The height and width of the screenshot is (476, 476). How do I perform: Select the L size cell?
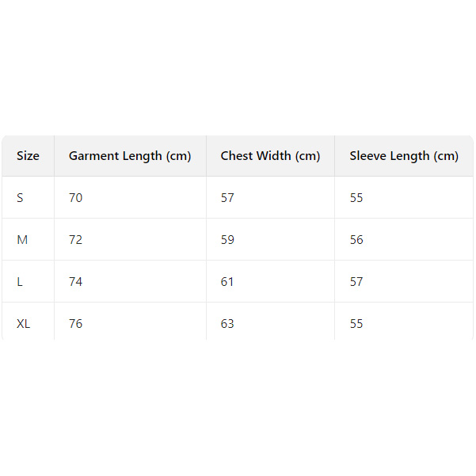coord(21,282)
